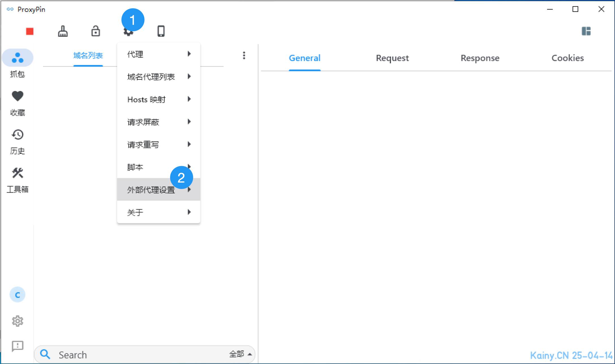Expand the 代理 submenu
This screenshot has height=364, width=615.
(x=158, y=54)
